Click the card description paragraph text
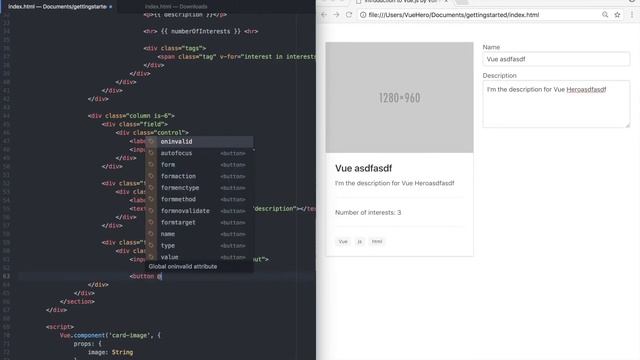The width and height of the screenshot is (640, 360). pos(394,183)
